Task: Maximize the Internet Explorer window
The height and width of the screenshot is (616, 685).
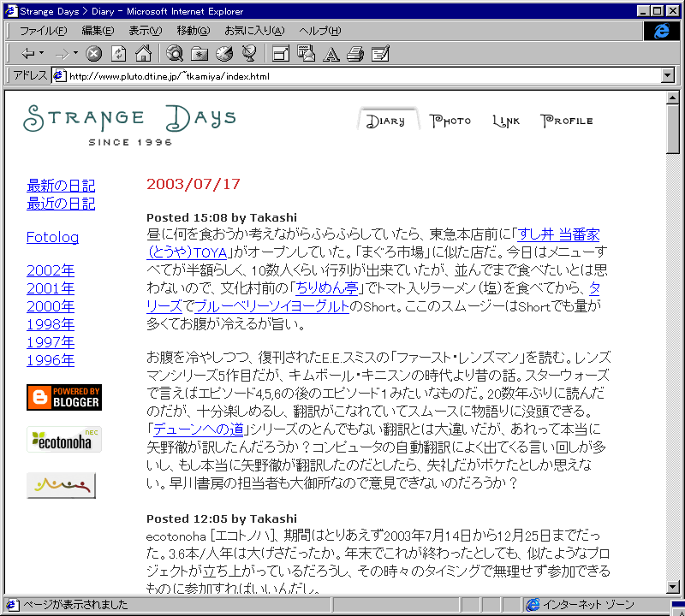Action: pos(657,11)
